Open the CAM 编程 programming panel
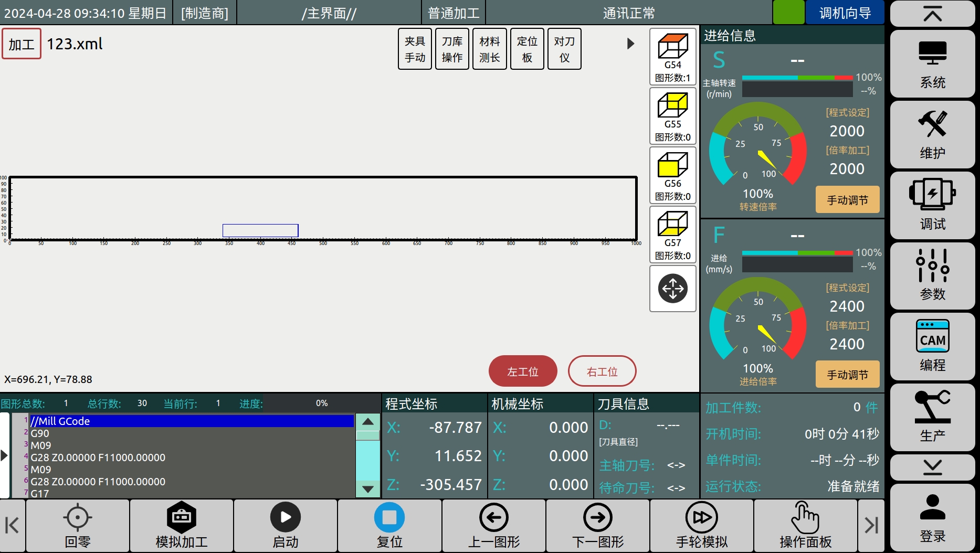This screenshot has width=980, height=553. click(932, 347)
